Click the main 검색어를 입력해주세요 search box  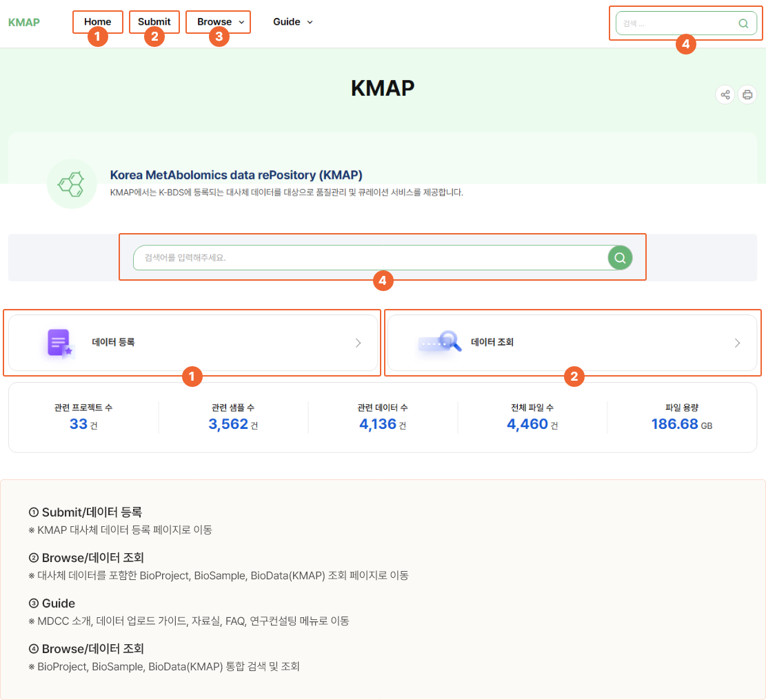pyautogui.click(x=370, y=258)
